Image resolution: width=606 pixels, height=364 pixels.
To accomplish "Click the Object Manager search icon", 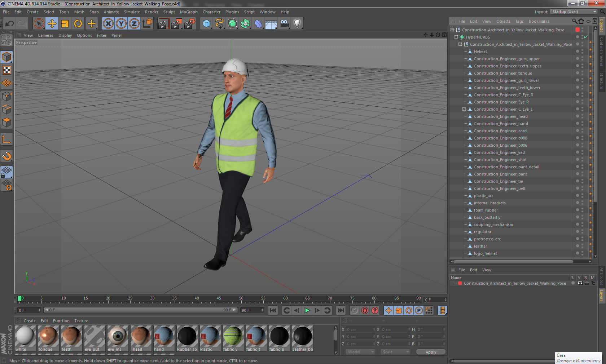I will [575, 21].
